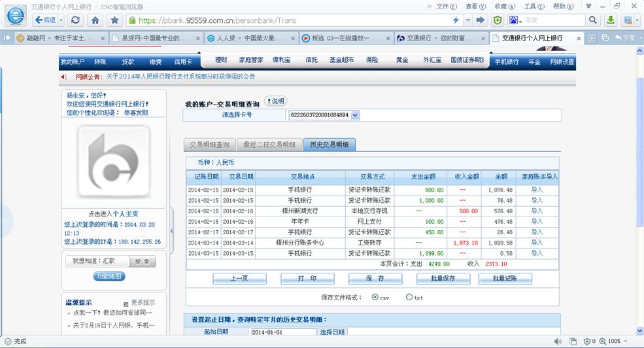Click the green download arrow icon

pos(611,20)
